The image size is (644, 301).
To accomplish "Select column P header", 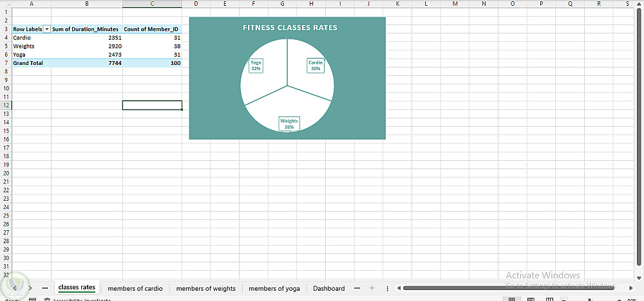I will pos(541,4).
